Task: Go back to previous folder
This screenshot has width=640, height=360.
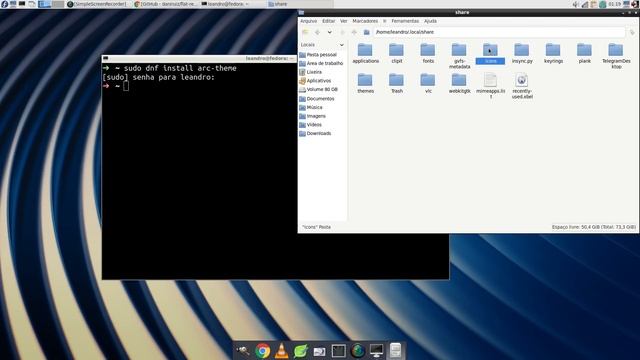Action: click(318, 32)
